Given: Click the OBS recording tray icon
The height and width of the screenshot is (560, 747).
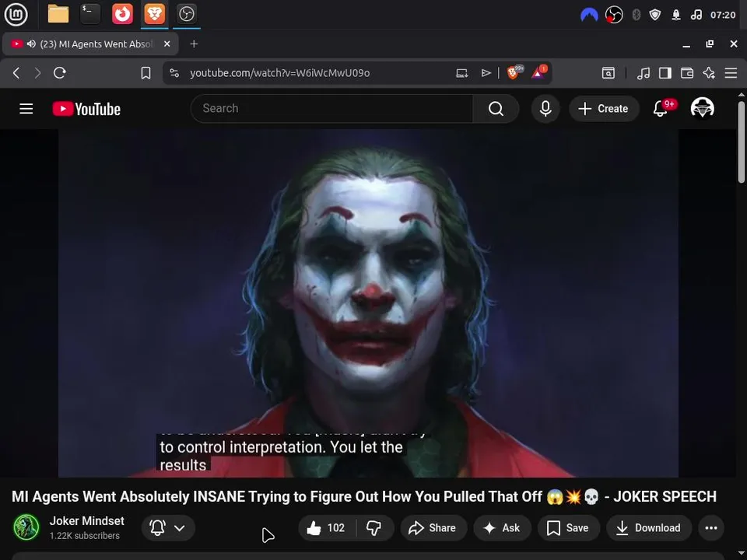Looking at the screenshot, I should 614,16.
